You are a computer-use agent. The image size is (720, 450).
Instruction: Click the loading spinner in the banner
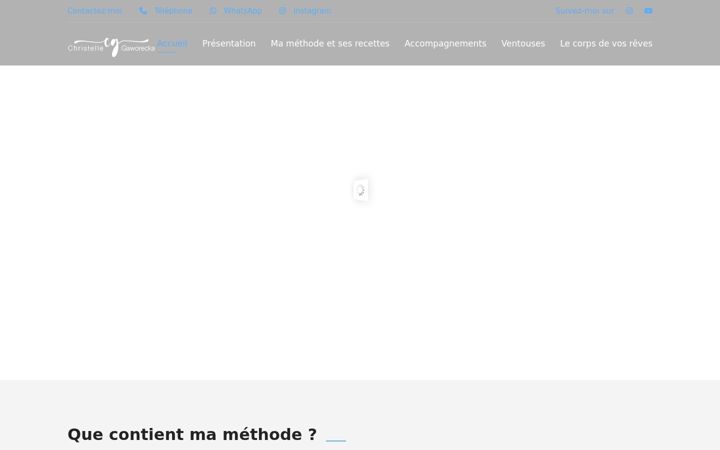tap(360, 190)
